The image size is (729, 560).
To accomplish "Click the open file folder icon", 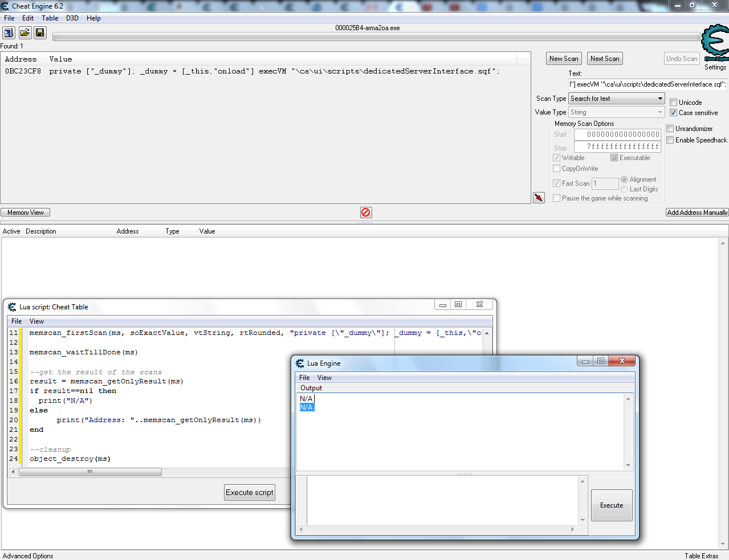I will (x=25, y=32).
